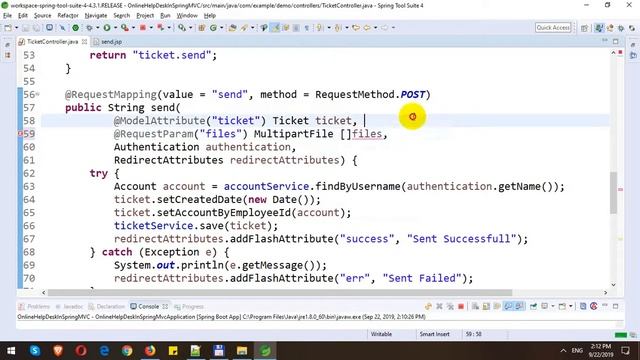Viewport: 640px width, 360px height.
Task: Click the Skip All Breakpoints icon
Action: click(x=62, y=28)
